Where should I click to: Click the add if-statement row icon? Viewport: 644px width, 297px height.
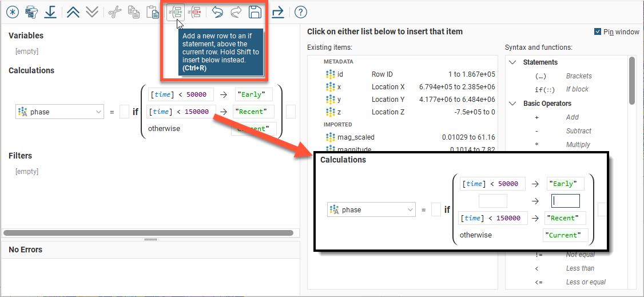tap(176, 12)
